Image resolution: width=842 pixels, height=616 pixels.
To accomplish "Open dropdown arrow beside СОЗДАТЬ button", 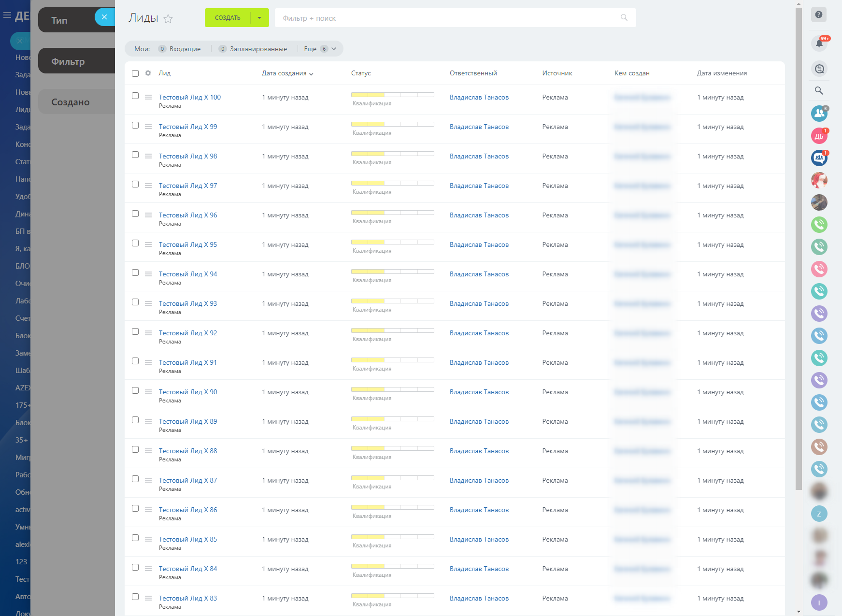I will [x=259, y=18].
